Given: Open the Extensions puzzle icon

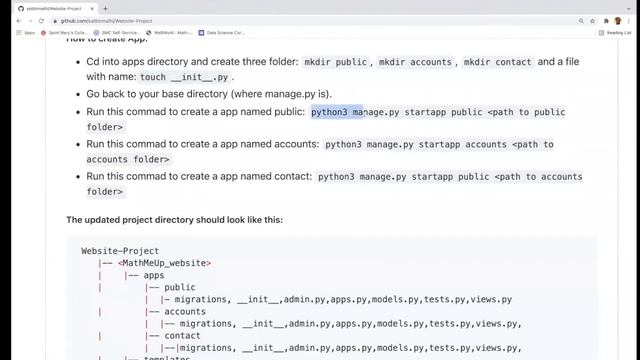Looking at the screenshot, I should pyautogui.click(x=606, y=21).
